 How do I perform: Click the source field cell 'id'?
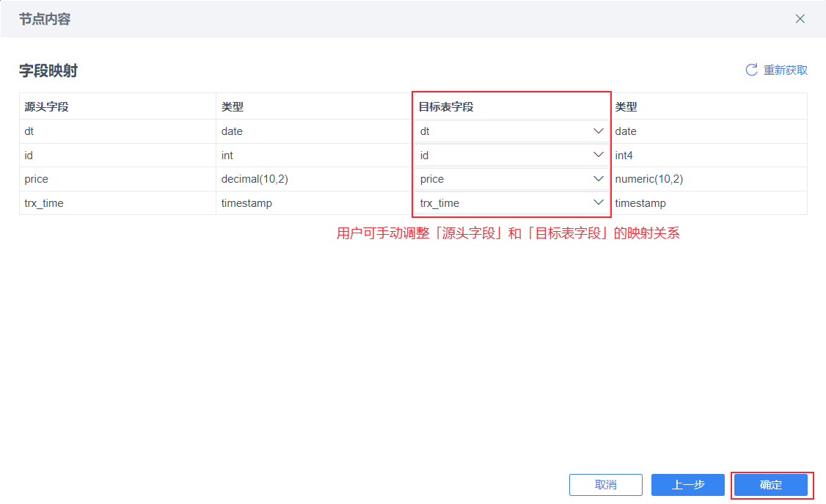click(117, 156)
